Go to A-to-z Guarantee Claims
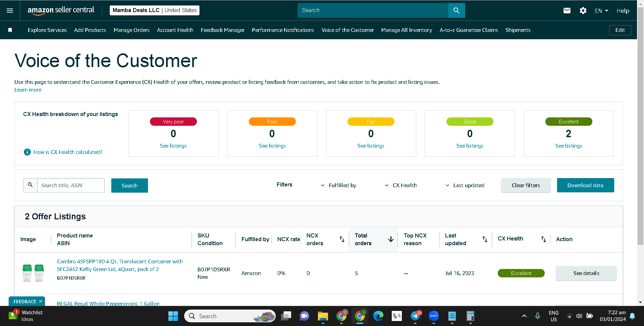 pyautogui.click(x=469, y=30)
